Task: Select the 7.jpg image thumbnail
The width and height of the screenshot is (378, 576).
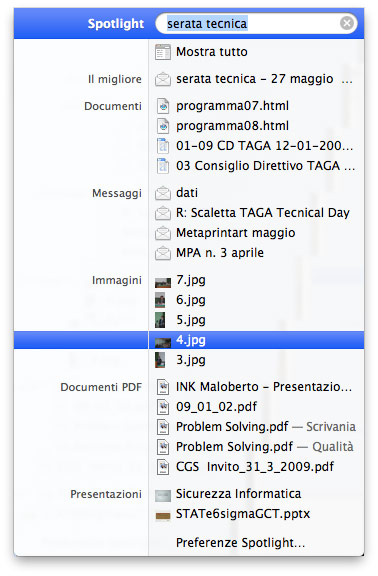Action: (x=163, y=282)
